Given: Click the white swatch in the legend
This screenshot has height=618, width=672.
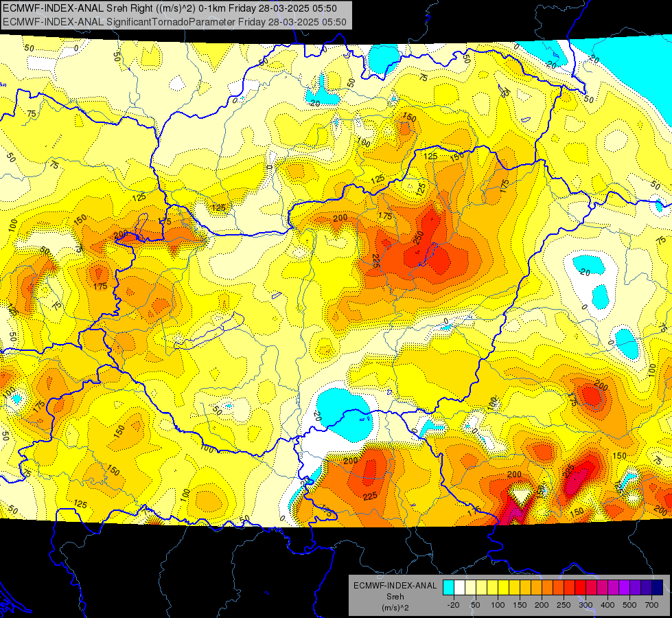Looking at the screenshot, I should pos(459,587).
